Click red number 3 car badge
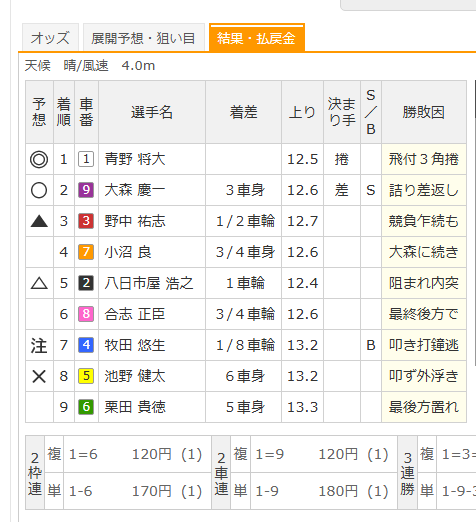Image resolution: width=476 pixels, height=522 pixels. pyautogui.click(x=86, y=221)
